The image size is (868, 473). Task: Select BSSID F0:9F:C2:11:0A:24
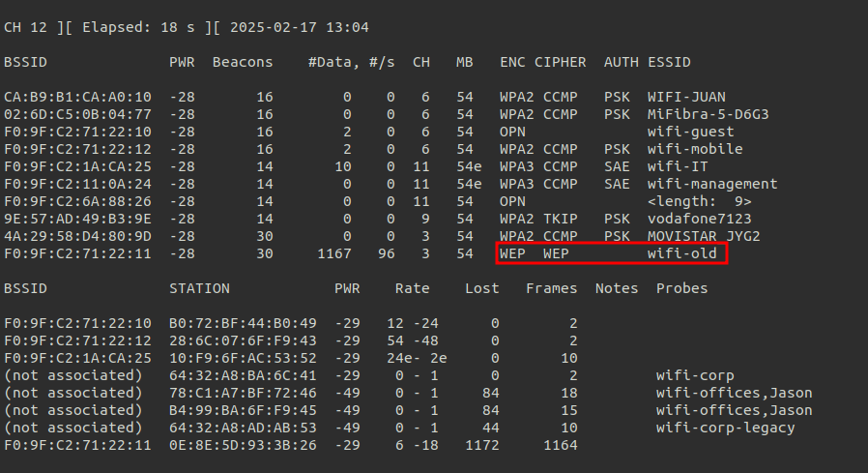(x=77, y=184)
